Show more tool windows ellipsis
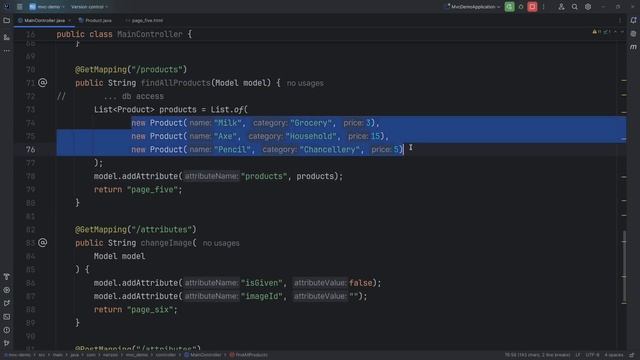640x360 pixels. point(7,51)
